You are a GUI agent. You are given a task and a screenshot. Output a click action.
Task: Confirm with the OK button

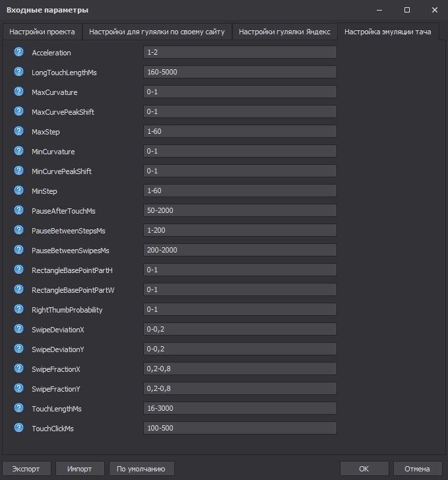coord(364,469)
